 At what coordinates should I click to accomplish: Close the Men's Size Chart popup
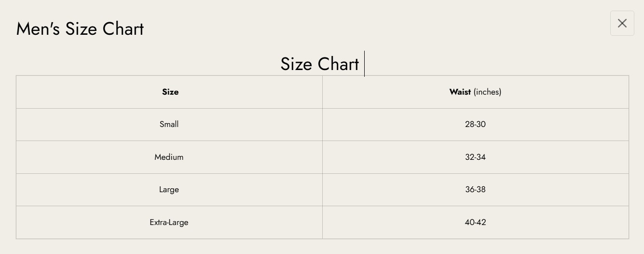click(x=622, y=23)
